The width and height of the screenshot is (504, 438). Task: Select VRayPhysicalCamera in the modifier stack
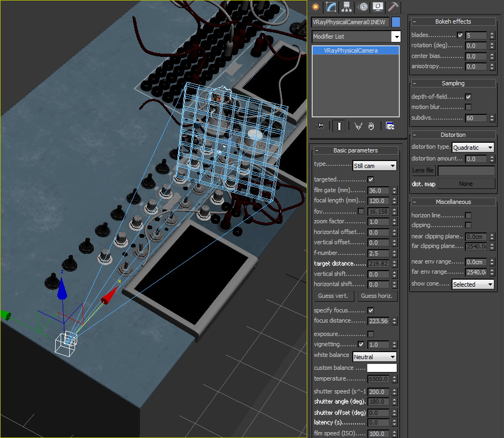[x=351, y=50]
